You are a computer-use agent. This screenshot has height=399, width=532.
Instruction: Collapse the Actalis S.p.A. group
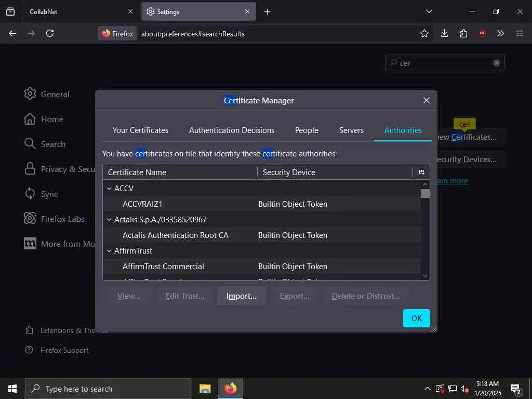click(109, 220)
